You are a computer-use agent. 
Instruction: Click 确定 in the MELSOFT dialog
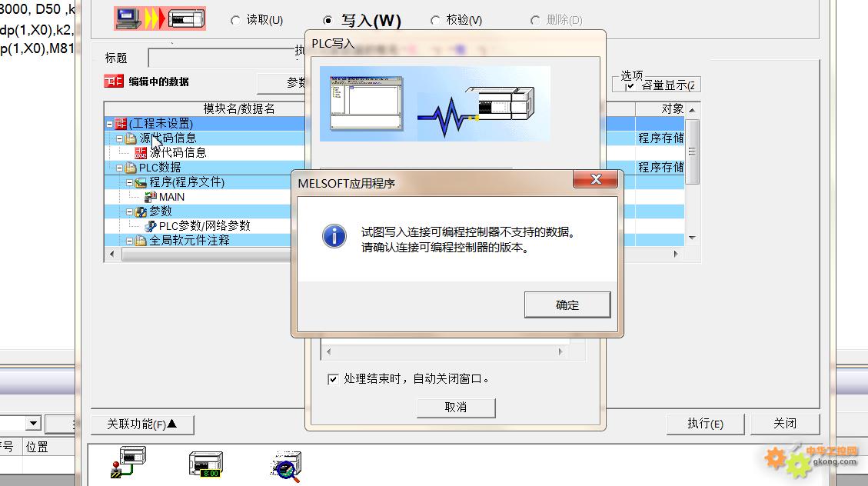point(567,305)
